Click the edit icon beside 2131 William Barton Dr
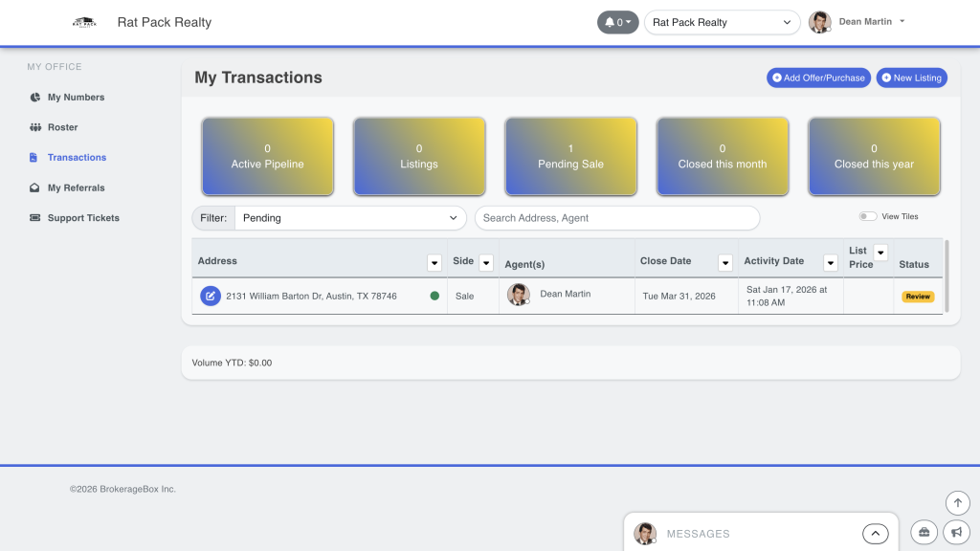The width and height of the screenshot is (980, 551). pos(210,297)
